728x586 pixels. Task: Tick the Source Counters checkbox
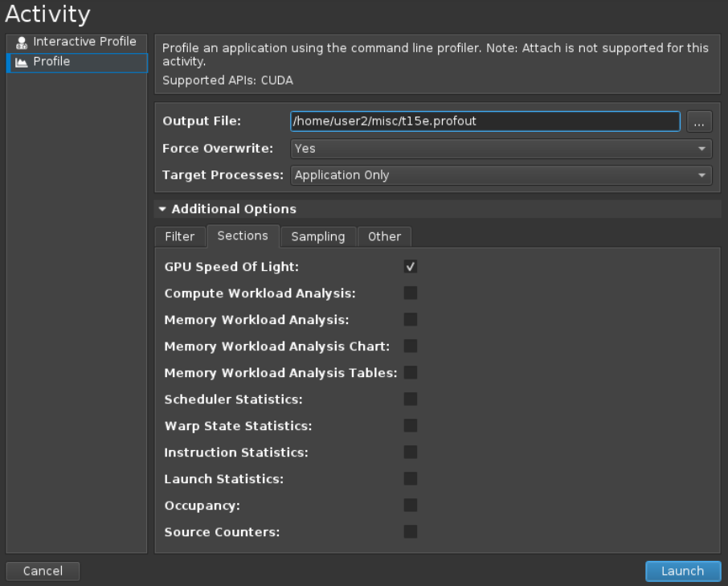pos(411,532)
